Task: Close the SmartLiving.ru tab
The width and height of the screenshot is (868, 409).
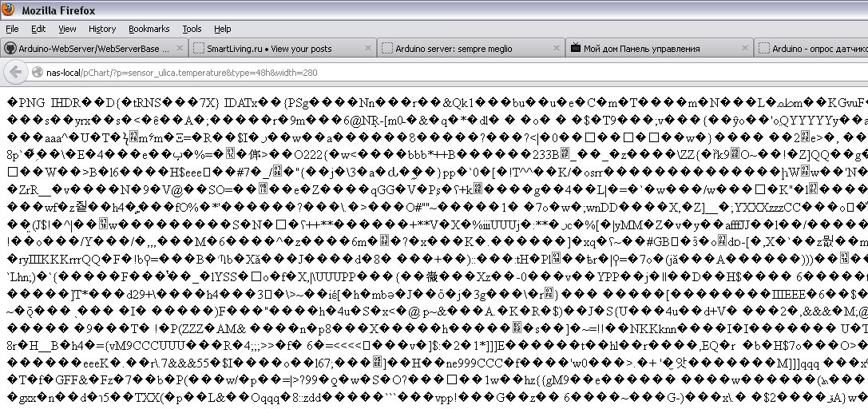Action: pos(367,48)
